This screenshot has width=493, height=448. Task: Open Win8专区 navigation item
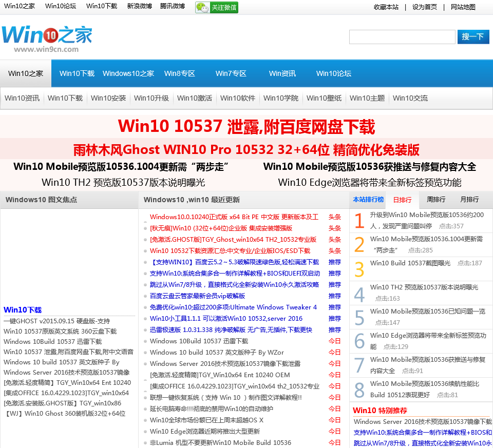pyautogui.click(x=180, y=73)
